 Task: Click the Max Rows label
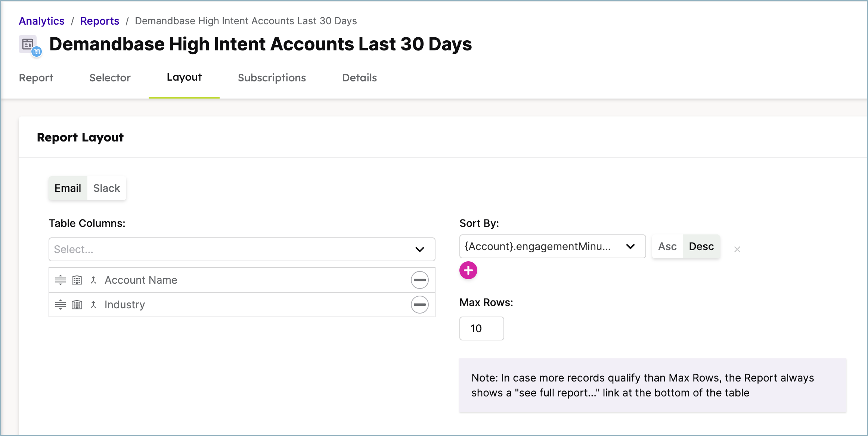(486, 302)
